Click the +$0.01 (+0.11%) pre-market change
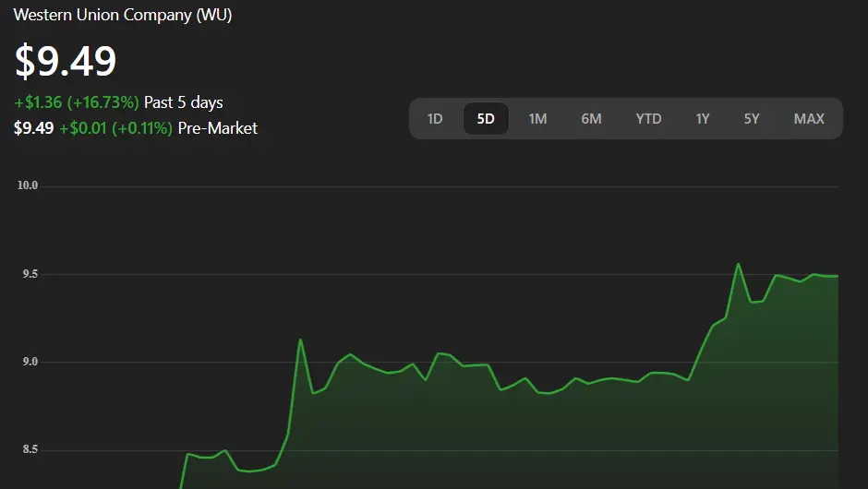This screenshot has width=868, height=489. pyautogui.click(x=115, y=128)
